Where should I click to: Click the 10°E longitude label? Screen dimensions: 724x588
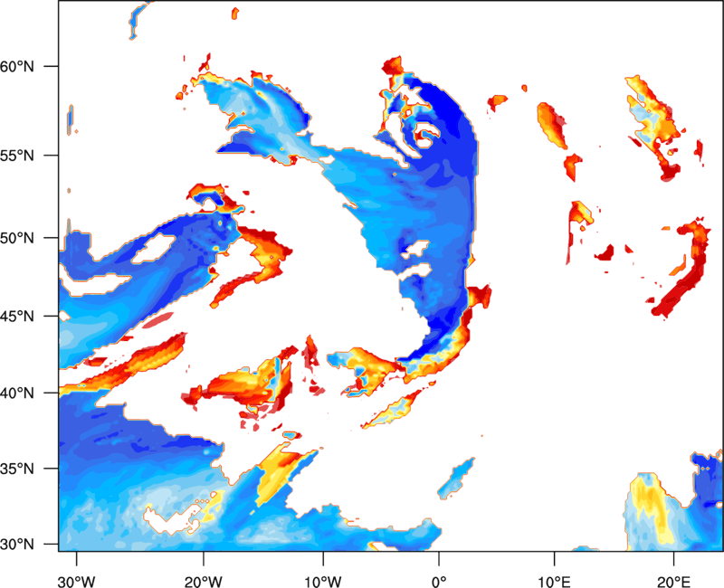coord(554,582)
